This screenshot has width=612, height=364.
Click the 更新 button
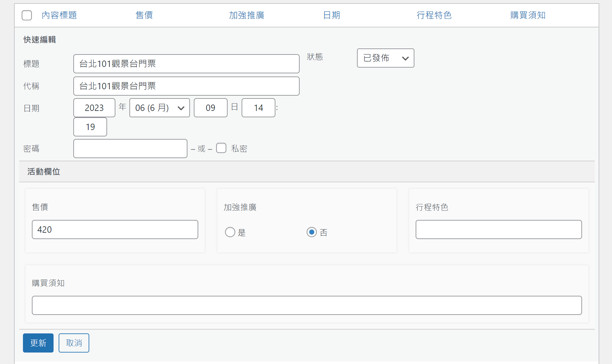[x=38, y=343]
